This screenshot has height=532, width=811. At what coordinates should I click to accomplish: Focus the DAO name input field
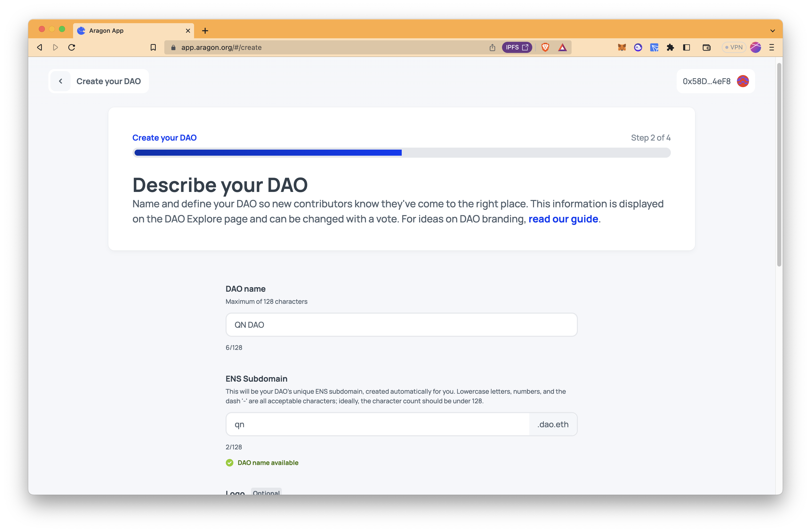pos(401,325)
